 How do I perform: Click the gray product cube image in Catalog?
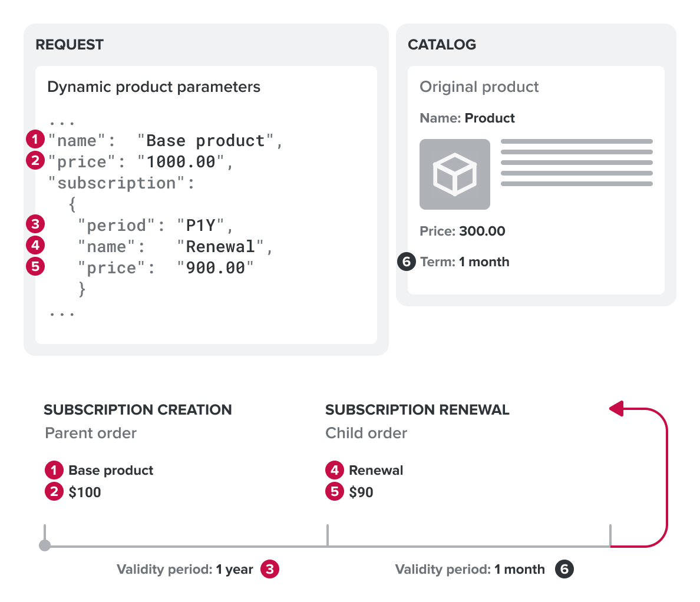[454, 174]
